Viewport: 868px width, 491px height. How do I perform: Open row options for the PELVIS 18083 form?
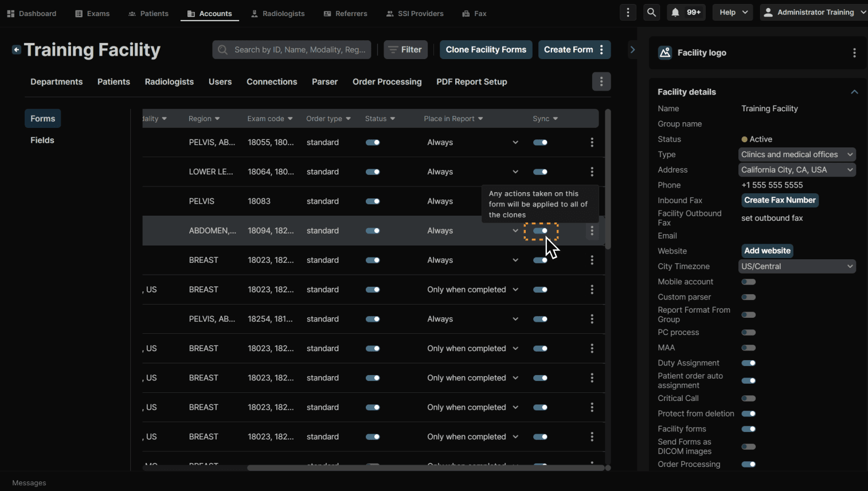[x=592, y=201]
